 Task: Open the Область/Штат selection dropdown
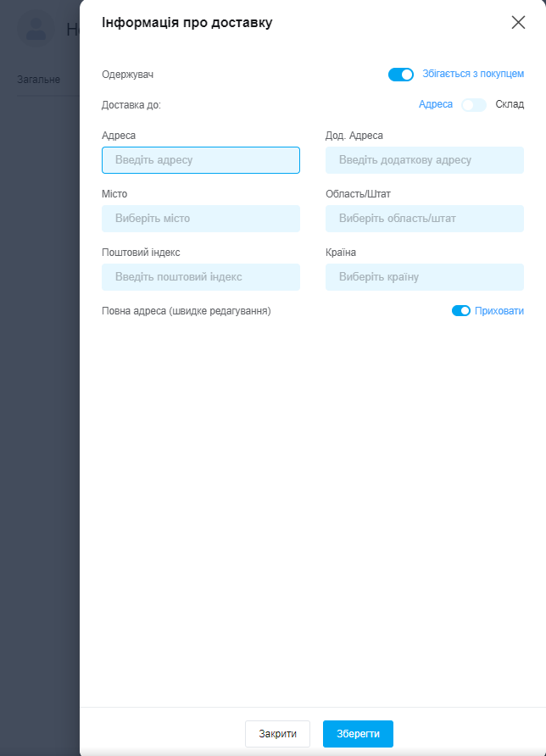[x=425, y=219]
